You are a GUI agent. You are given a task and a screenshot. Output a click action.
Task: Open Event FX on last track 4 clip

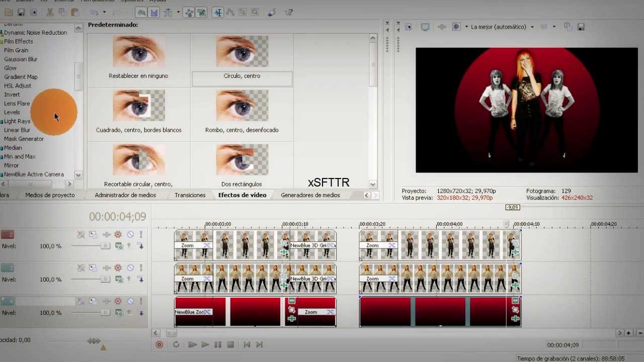[515, 319]
